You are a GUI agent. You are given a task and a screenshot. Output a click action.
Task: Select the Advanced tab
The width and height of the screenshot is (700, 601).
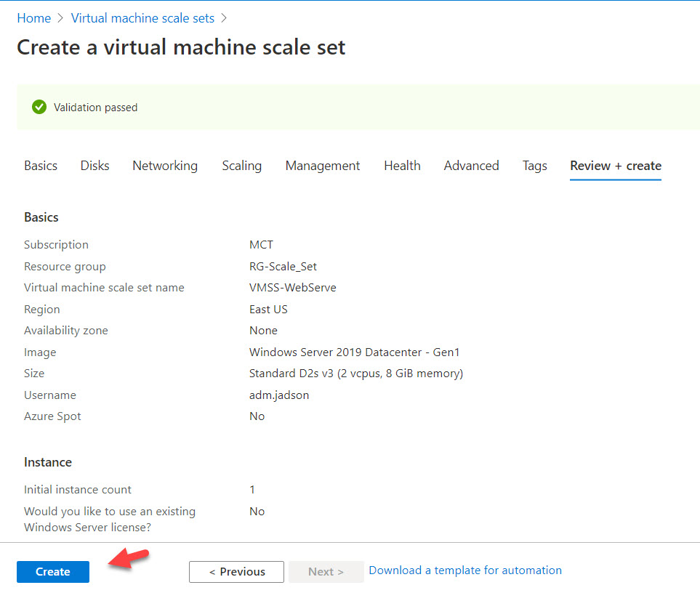471,166
